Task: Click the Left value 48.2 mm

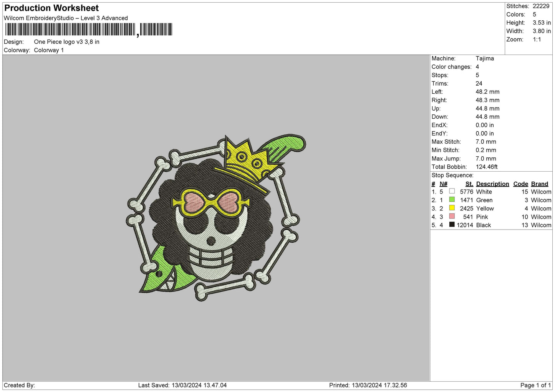Action: (x=487, y=92)
